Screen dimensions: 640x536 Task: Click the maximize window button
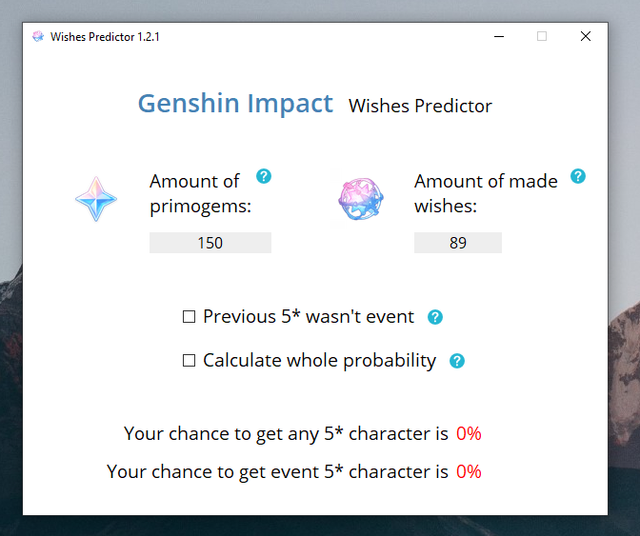542,37
